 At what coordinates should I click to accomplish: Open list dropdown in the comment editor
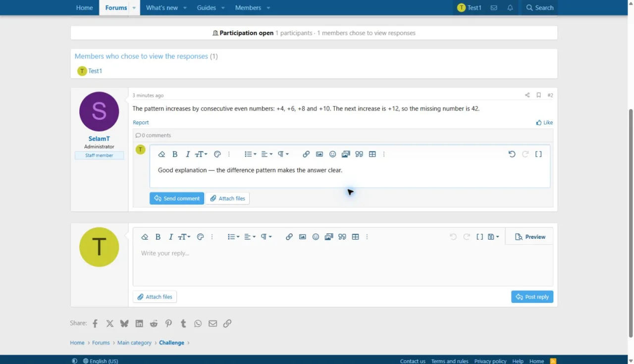[251, 155]
